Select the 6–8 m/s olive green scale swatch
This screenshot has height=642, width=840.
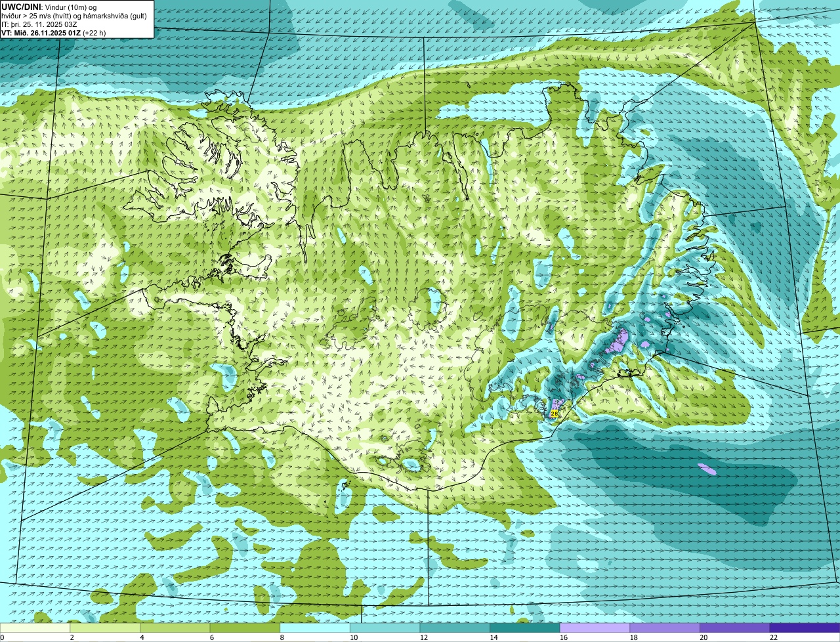245,628
